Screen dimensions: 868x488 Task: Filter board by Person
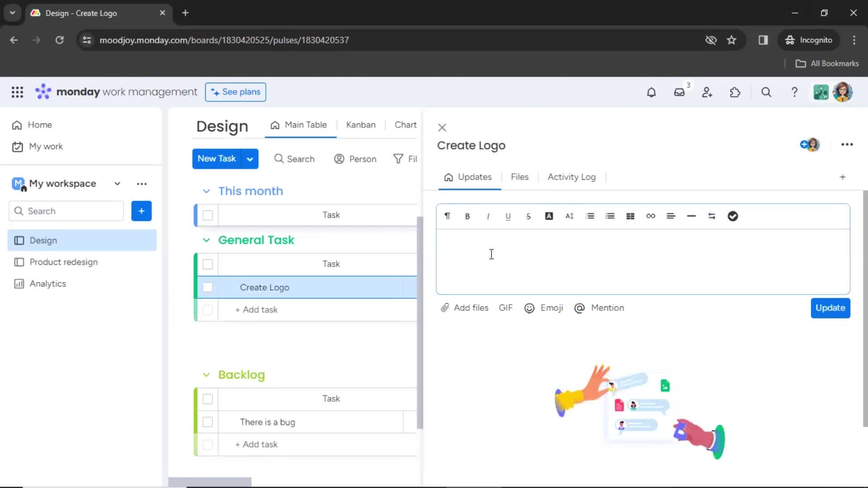(355, 159)
